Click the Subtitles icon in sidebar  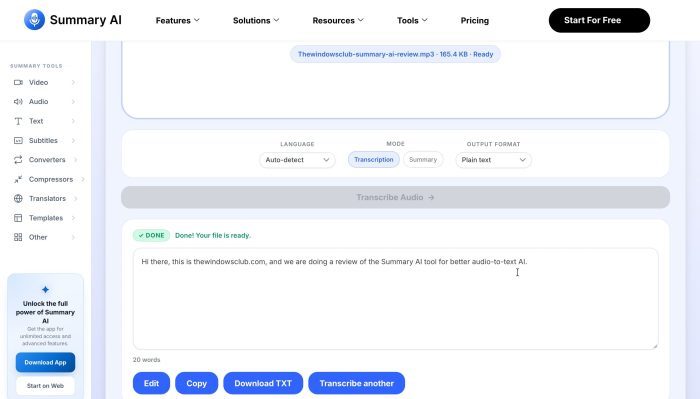tap(18, 141)
